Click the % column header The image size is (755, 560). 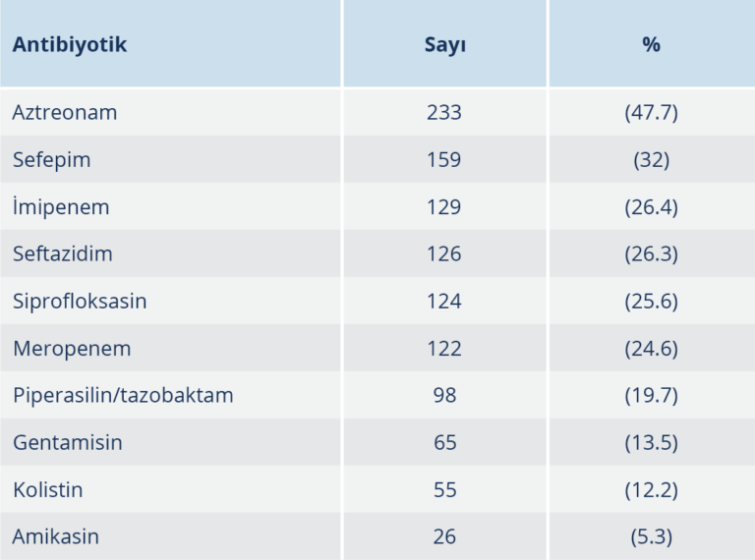tap(651, 45)
